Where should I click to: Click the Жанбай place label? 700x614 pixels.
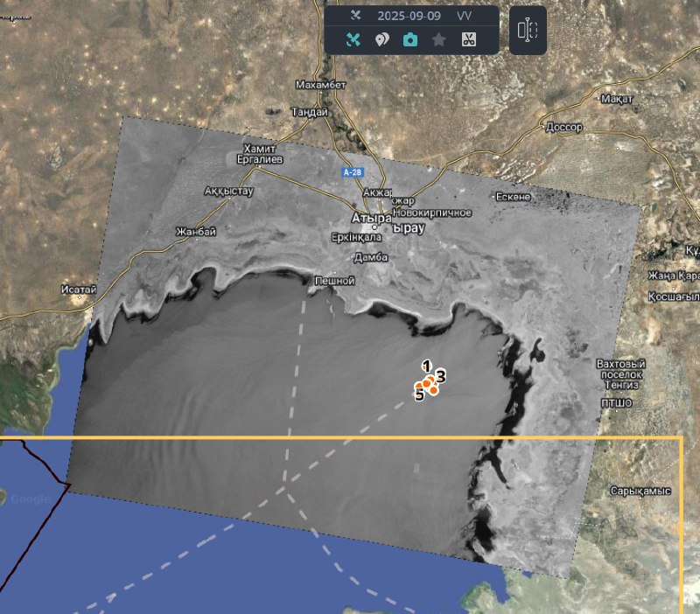click(196, 232)
